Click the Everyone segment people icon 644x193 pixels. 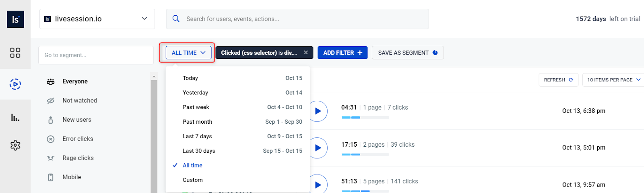point(51,81)
